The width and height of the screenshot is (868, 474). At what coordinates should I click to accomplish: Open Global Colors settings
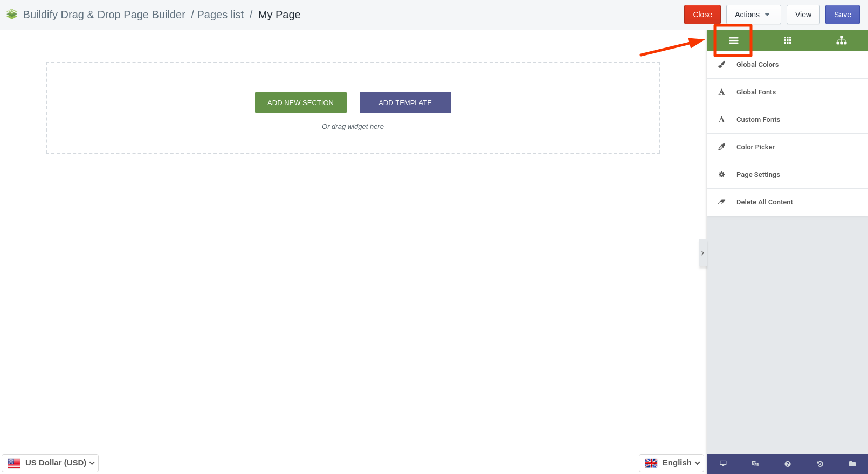[787, 65]
